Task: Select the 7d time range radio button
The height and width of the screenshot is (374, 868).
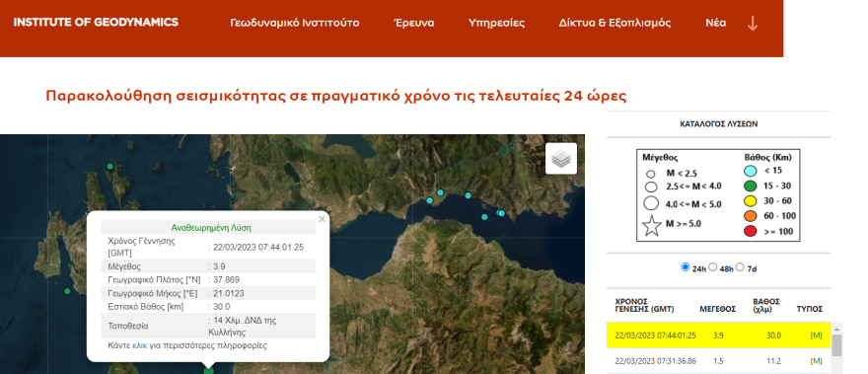Action: (740, 267)
